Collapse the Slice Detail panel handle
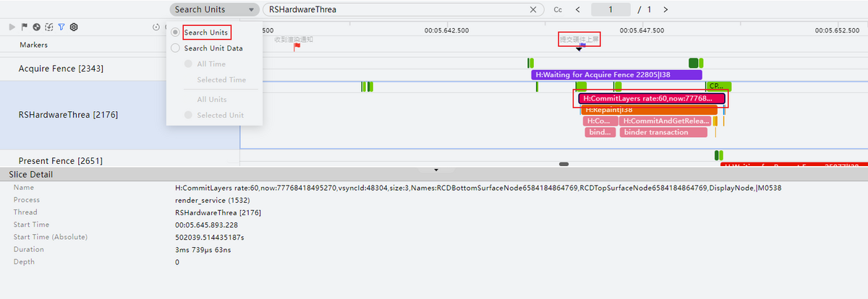The width and height of the screenshot is (868, 299). (x=435, y=170)
